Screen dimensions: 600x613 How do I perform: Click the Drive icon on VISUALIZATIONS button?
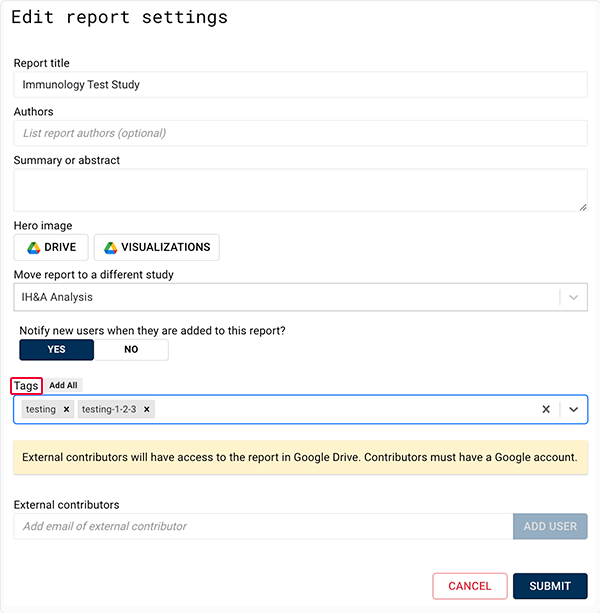(111, 247)
